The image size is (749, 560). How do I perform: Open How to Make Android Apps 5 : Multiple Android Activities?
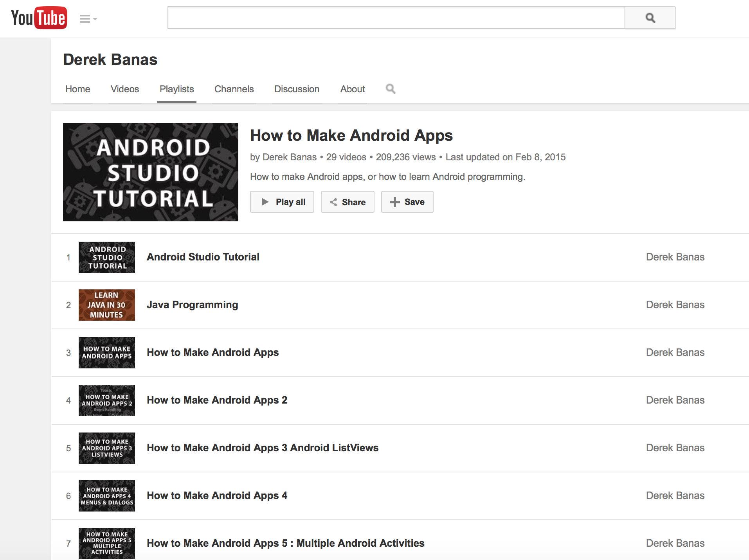(x=286, y=543)
